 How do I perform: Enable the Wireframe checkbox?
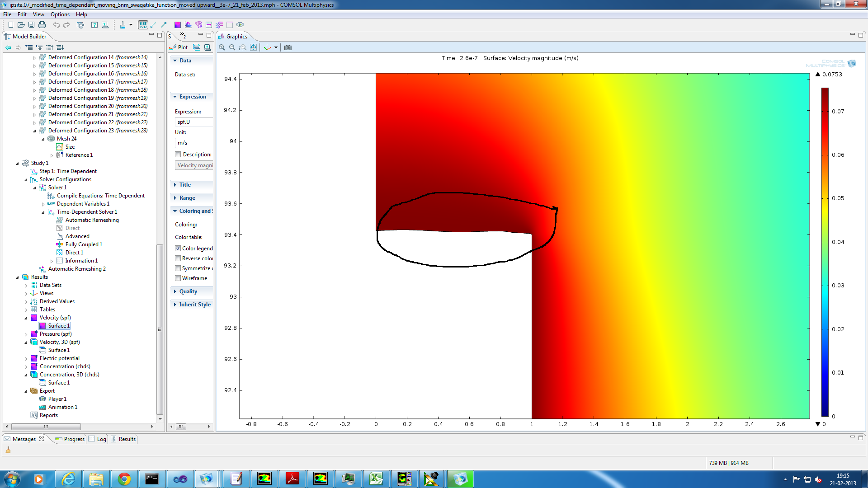(178, 278)
